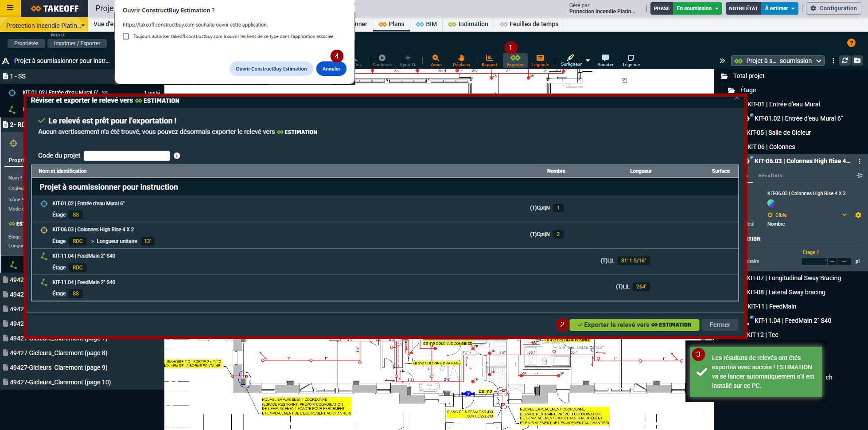Activate the Déplacer hand tool
Viewport: 868px width, 430px height.
pos(461,60)
